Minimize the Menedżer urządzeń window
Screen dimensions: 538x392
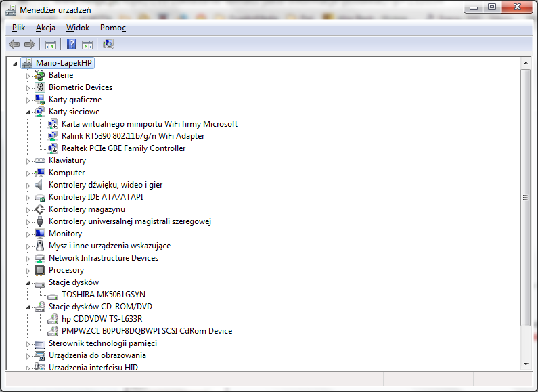coord(474,7)
